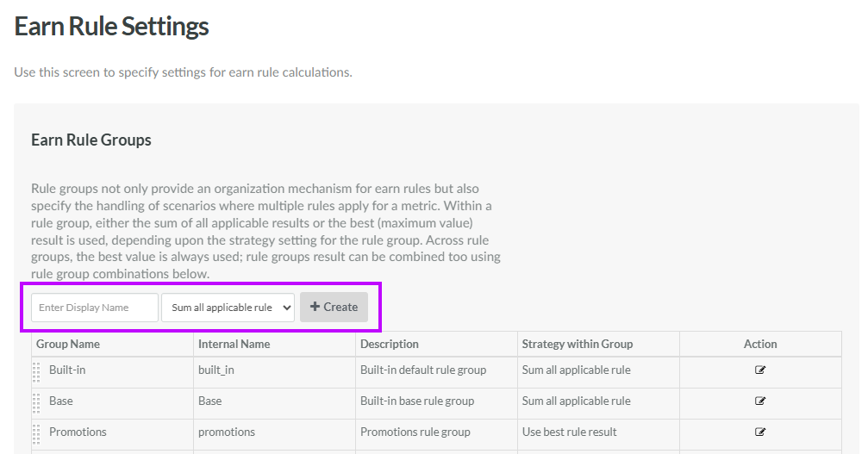Click the Internal Name column header
868x454 pixels.
(x=234, y=344)
